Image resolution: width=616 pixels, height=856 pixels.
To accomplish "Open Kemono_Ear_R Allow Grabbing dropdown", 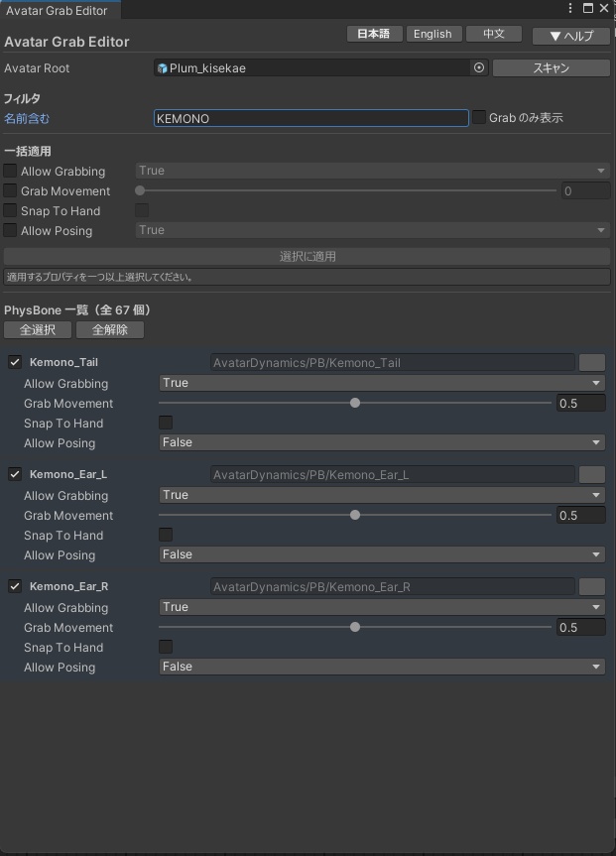I will coord(382,607).
